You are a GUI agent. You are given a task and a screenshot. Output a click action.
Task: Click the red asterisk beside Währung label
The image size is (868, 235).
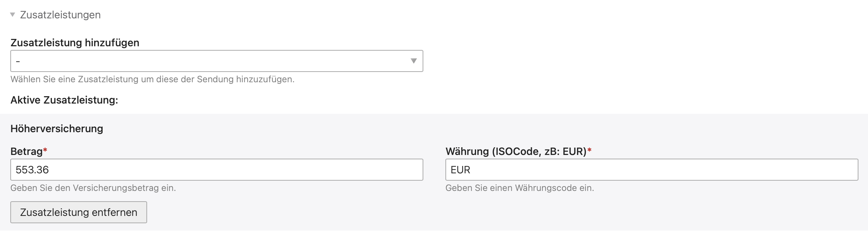(x=589, y=150)
